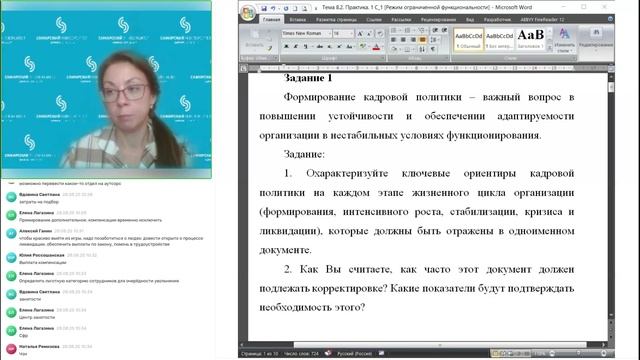Align text to the right
Screen dimensions: 640x360
pyautogui.click(x=413, y=40)
